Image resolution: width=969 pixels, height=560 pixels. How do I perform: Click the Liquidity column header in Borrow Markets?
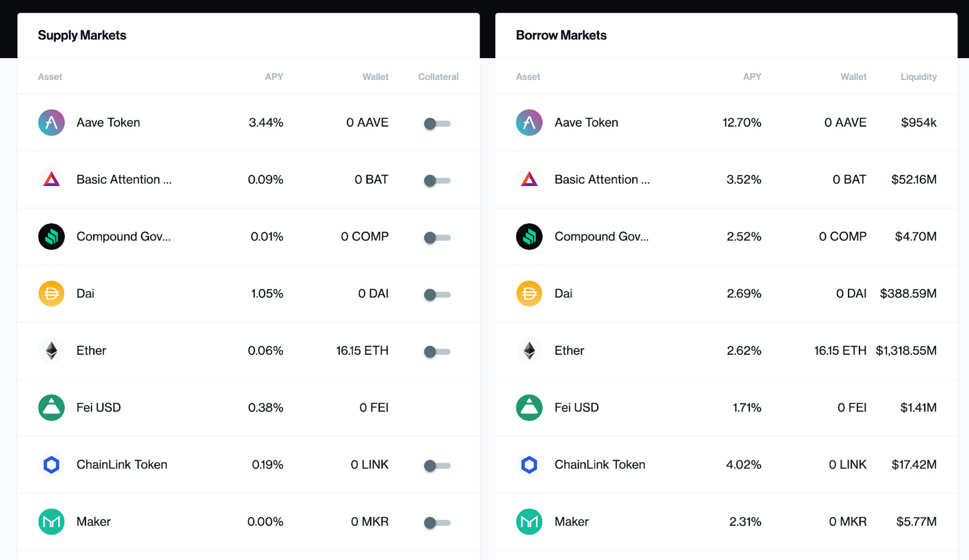pyautogui.click(x=918, y=77)
